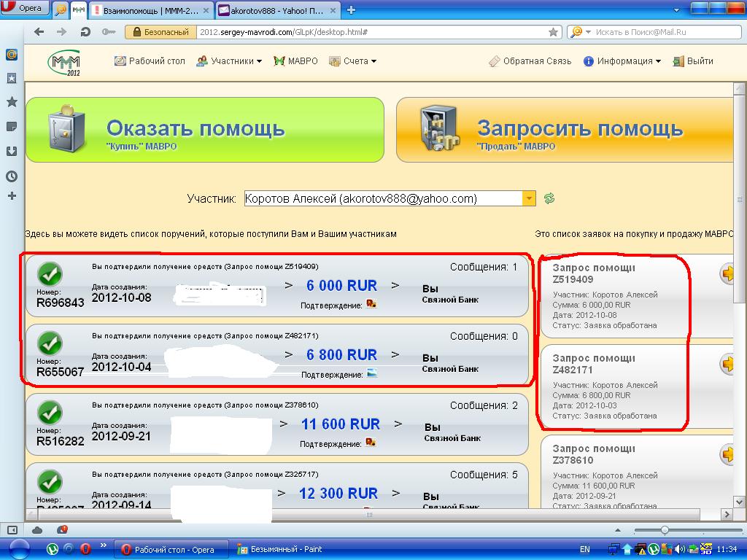Click the Безопасный security badge
The image size is (747, 560).
click(160, 32)
